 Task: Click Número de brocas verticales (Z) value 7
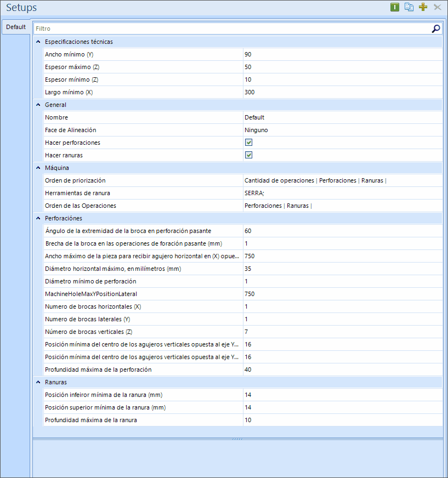point(343,332)
